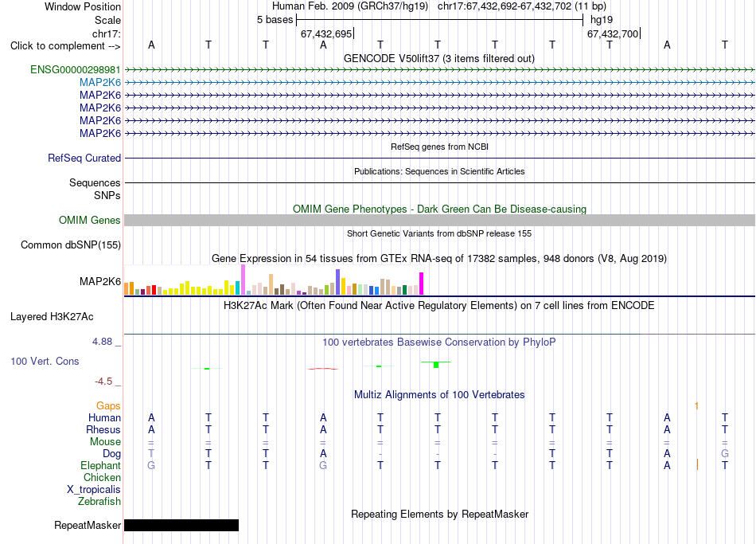The width and height of the screenshot is (756, 544).
Task: Click the 'G' in the Dog alignment row
Action: 725,454
